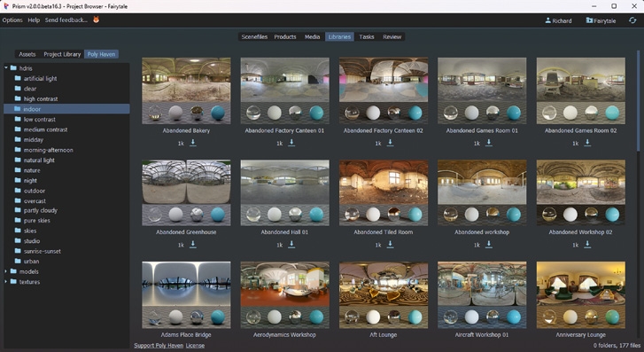This screenshot has width=644, height=352.
Task: Click the textures folder icon
Action: 13,282
